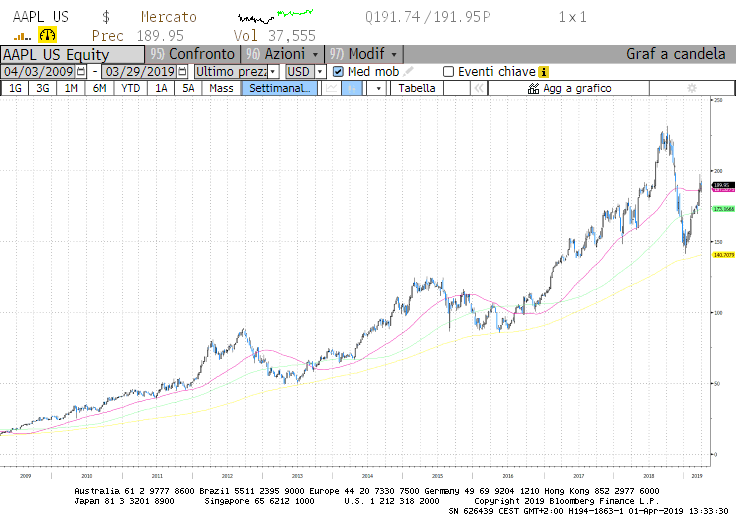
Task: Enable the Eventi chiave checkbox
Action: 449,72
